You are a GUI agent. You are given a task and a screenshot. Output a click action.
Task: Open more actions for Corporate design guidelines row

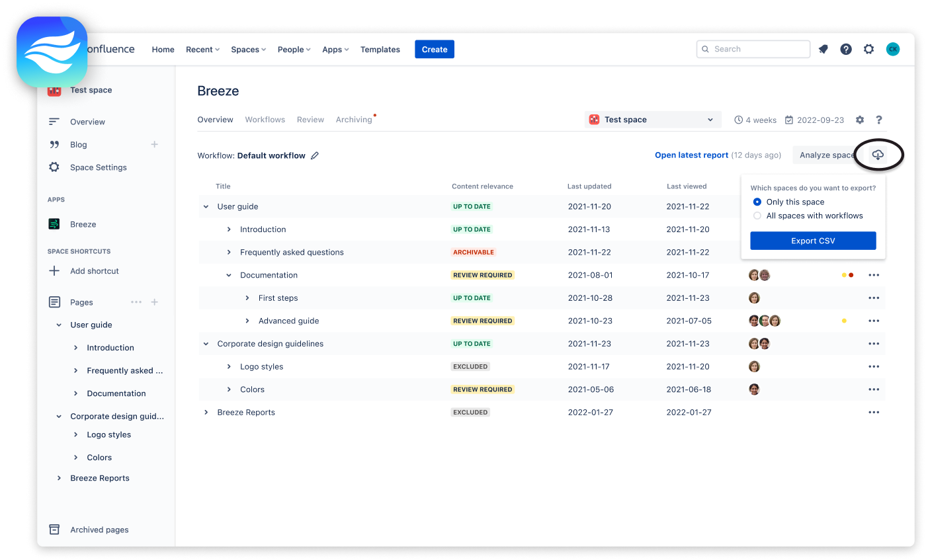(x=874, y=344)
